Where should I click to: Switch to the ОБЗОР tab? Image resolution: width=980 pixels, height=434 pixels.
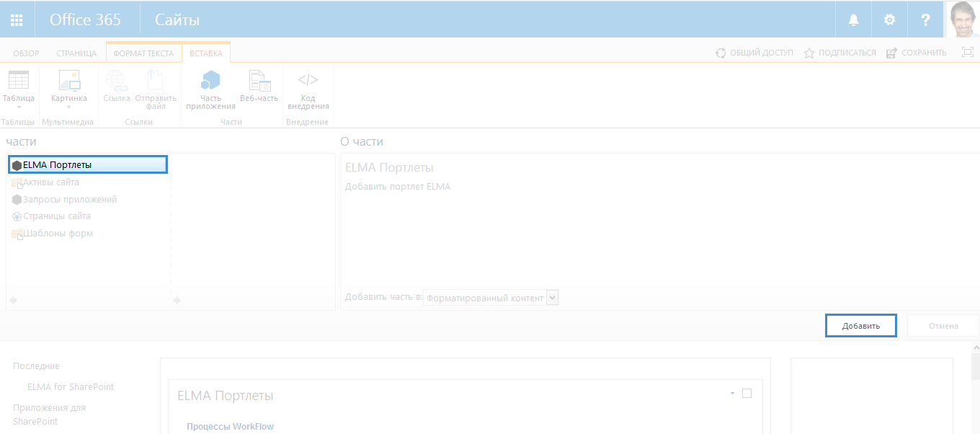point(26,53)
